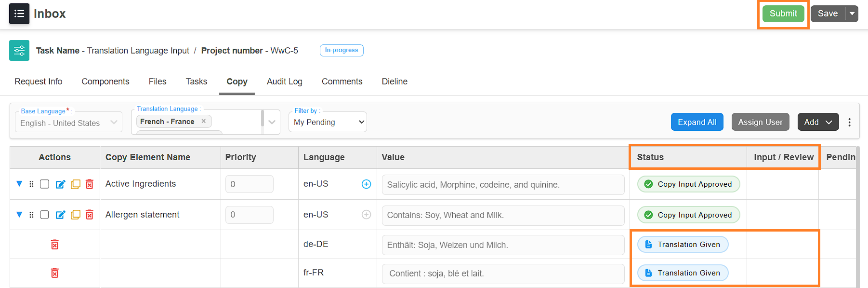Viewport: 868px width, 288px height.
Task: Remove French - France language tag
Action: (204, 121)
